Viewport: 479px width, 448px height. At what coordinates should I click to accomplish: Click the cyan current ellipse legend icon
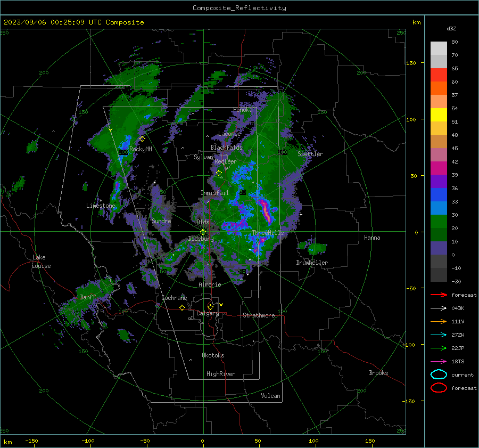439,374
